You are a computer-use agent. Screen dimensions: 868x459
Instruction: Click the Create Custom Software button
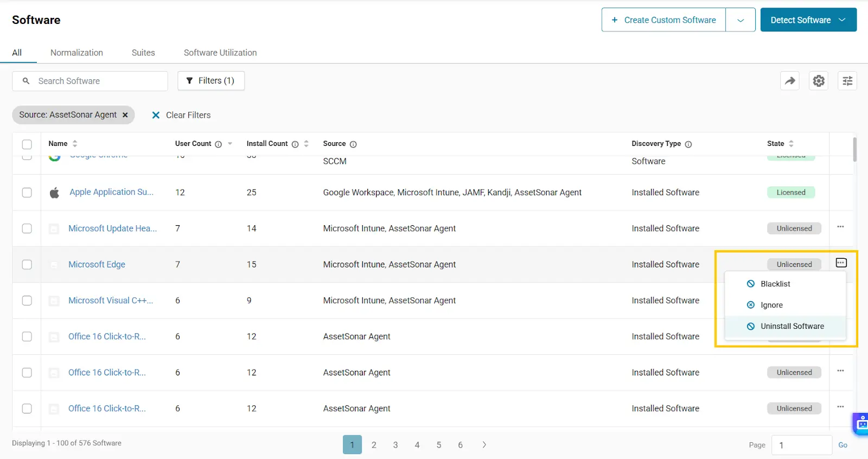(x=663, y=20)
